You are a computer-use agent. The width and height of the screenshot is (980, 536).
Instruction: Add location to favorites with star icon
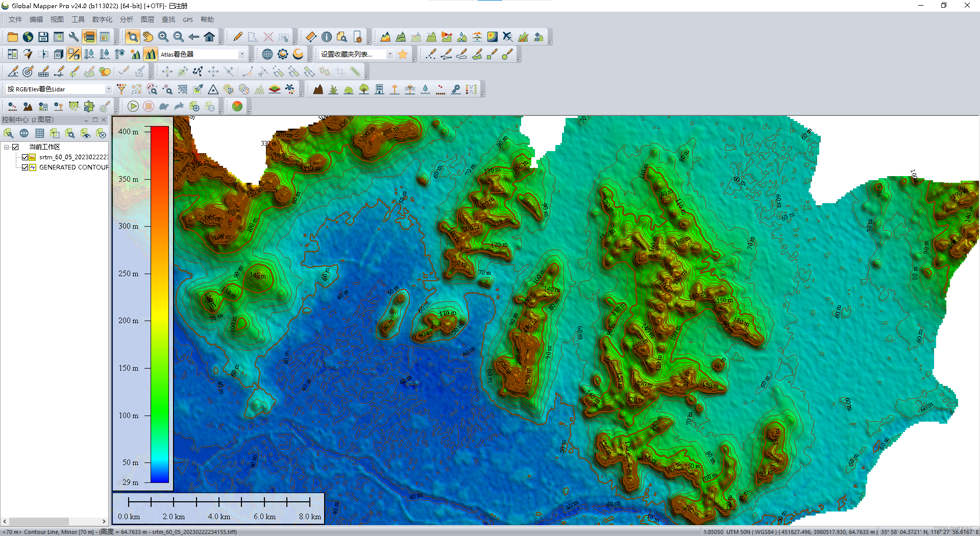pos(403,54)
